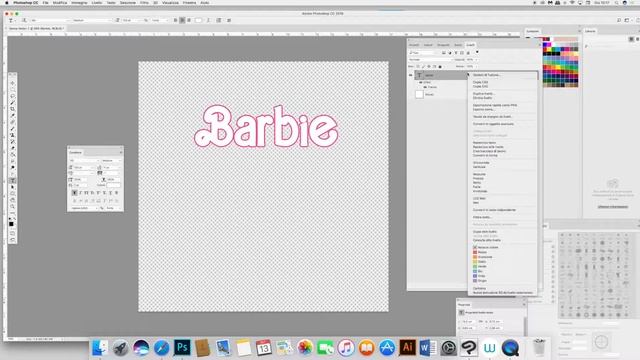Image resolution: width=640 pixels, height=360 pixels.
Task: Choose Altera testo from context menu
Action: pos(483,217)
